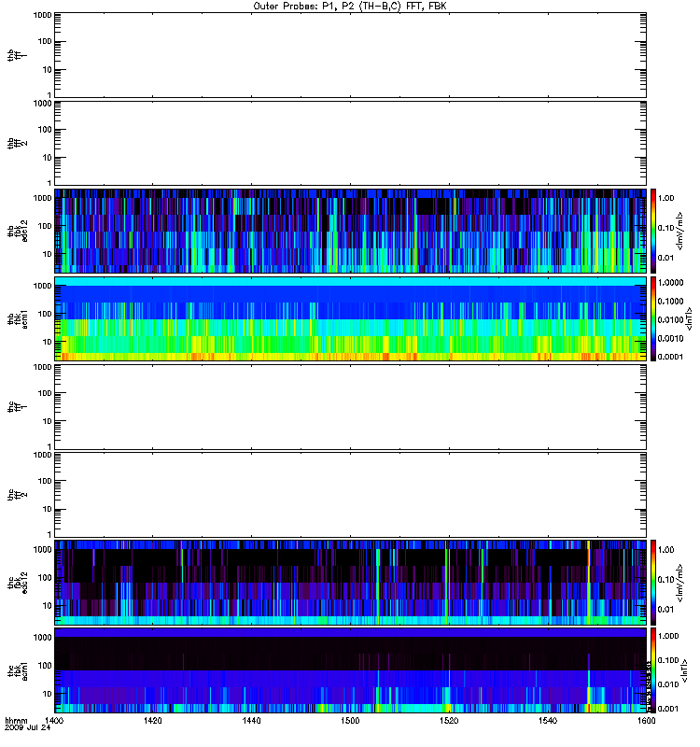Click the empty thb fff 1 plot panel
700x747 pixels.
click(x=351, y=55)
